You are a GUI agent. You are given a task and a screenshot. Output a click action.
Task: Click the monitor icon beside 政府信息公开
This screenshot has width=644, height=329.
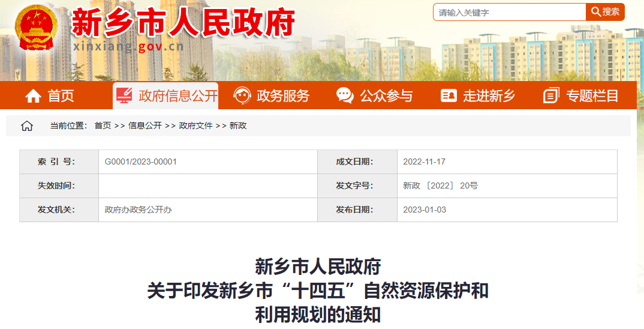(x=124, y=95)
